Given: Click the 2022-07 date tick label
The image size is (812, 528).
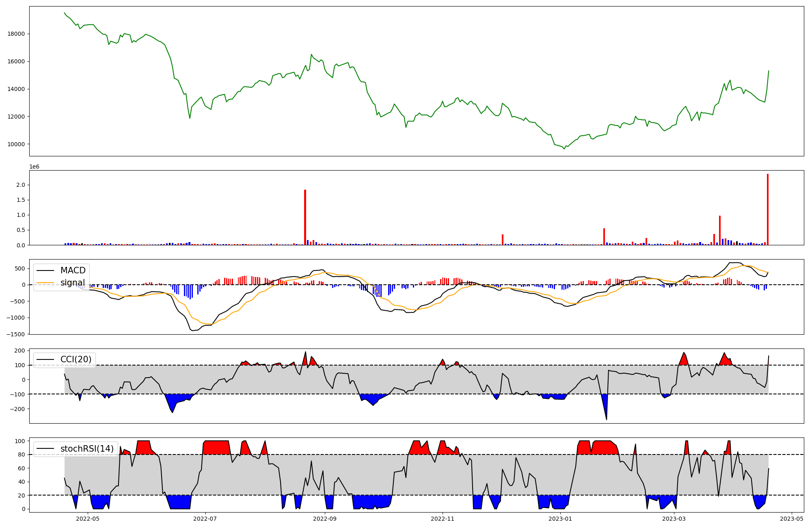Looking at the screenshot, I should pos(205,519).
